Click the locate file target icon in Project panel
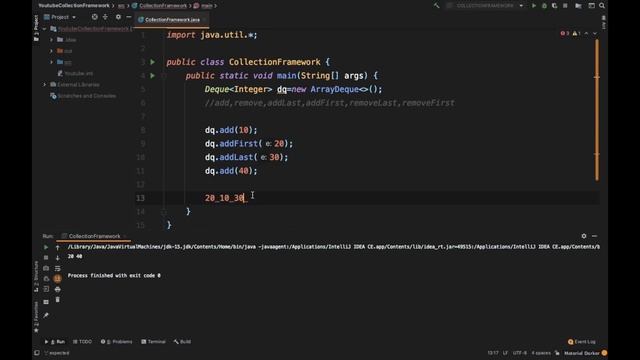 click(x=95, y=17)
